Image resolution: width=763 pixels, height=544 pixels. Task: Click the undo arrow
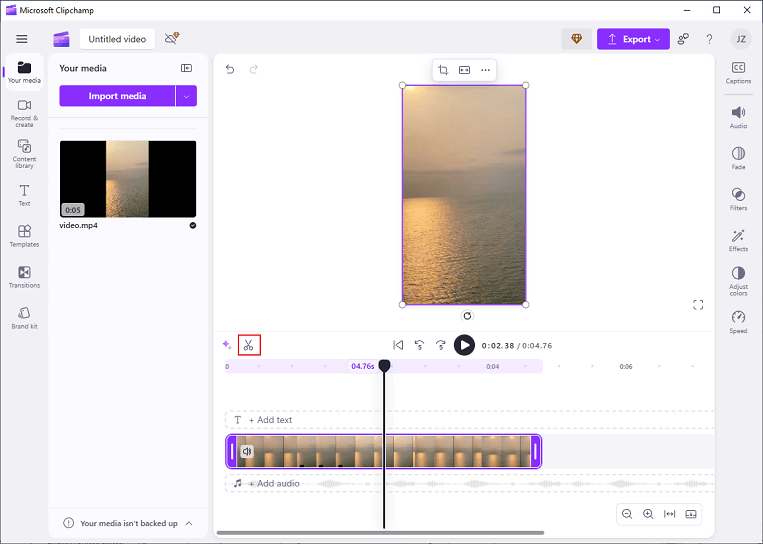[230, 69]
